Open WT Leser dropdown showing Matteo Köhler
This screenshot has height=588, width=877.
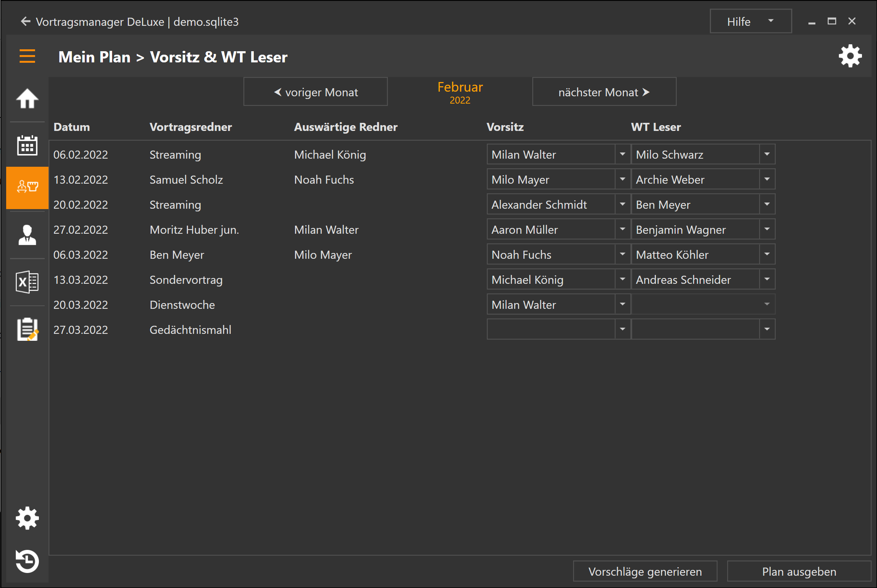703,255
